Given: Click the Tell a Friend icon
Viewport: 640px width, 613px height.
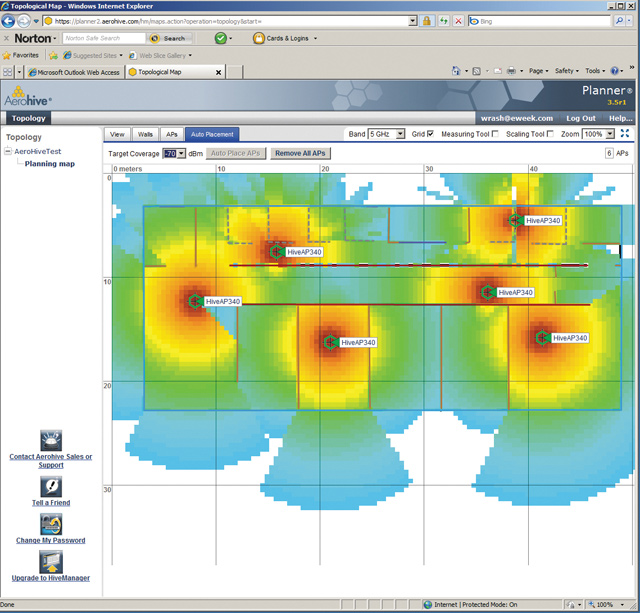Looking at the screenshot, I should 51,486.
